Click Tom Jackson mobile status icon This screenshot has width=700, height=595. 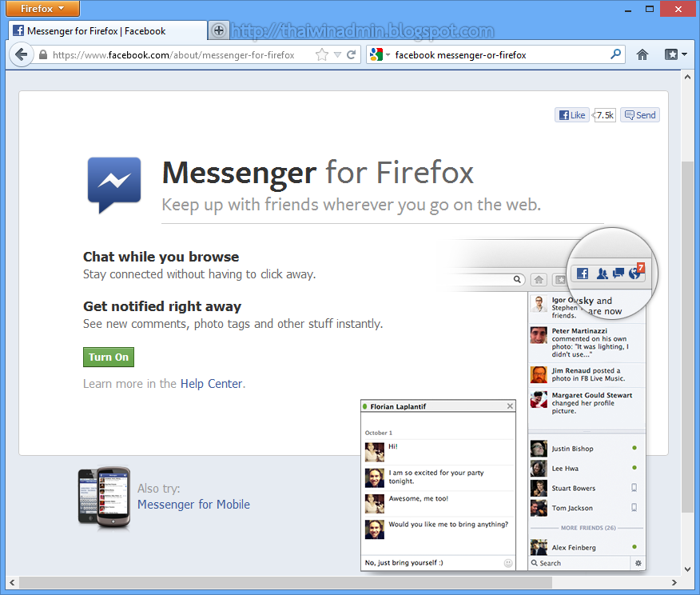coord(634,508)
